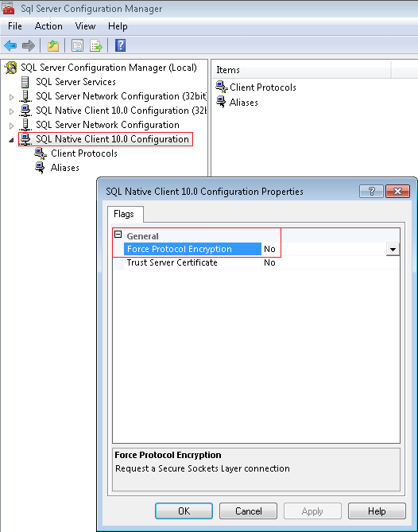
Task: Click the SQL Server Network Configuration (32bit) icon
Action: tap(25, 96)
